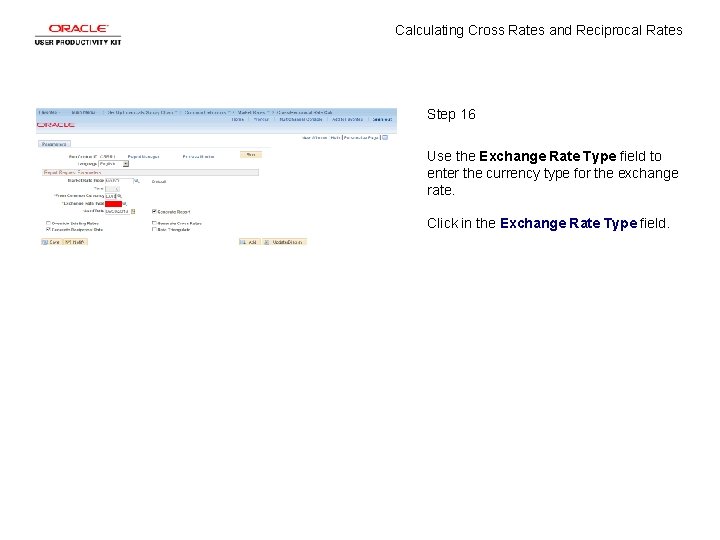Click the Run button
Viewport: 720px width, 540px height.
(251, 155)
